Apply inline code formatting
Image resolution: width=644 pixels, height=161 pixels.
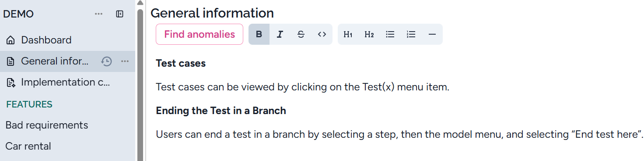pyautogui.click(x=322, y=34)
